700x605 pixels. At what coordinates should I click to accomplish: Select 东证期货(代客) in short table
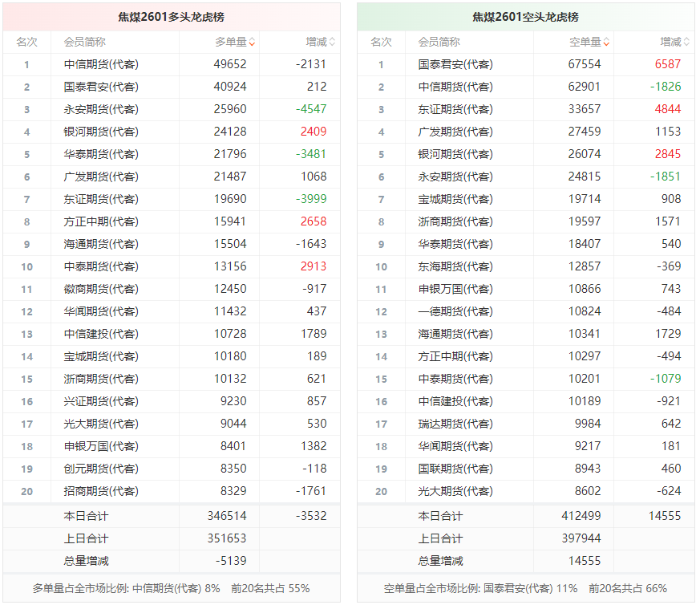455,109
